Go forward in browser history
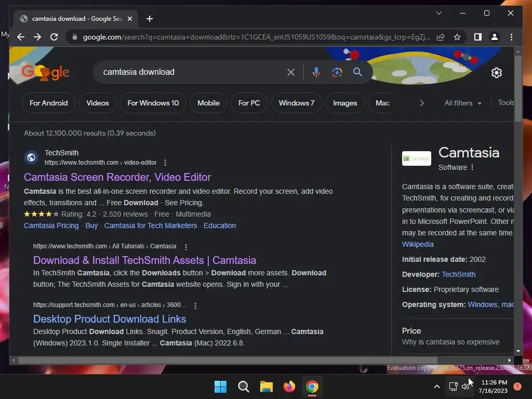Viewport: 532px width, 399px height. pos(37,37)
